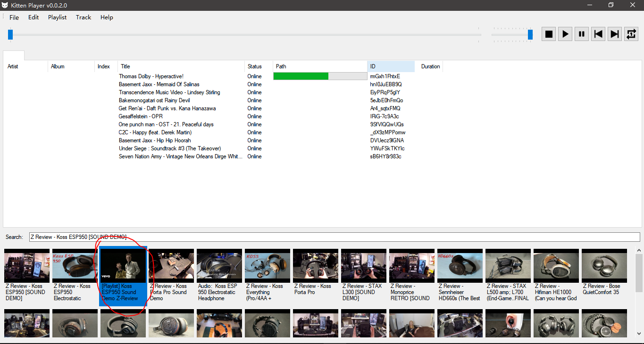The height and width of the screenshot is (344, 644).
Task: Toggle repeat/loop mode
Action: (x=631, y=34)
